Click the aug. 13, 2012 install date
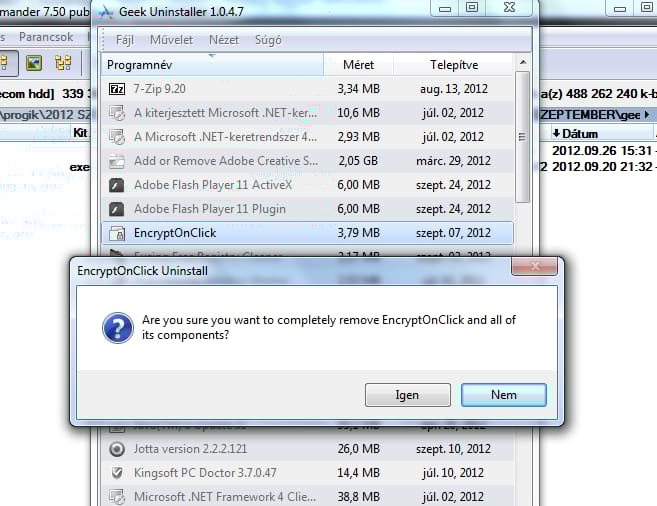Screen dimensions: 657x506 (x=454, y=89)
